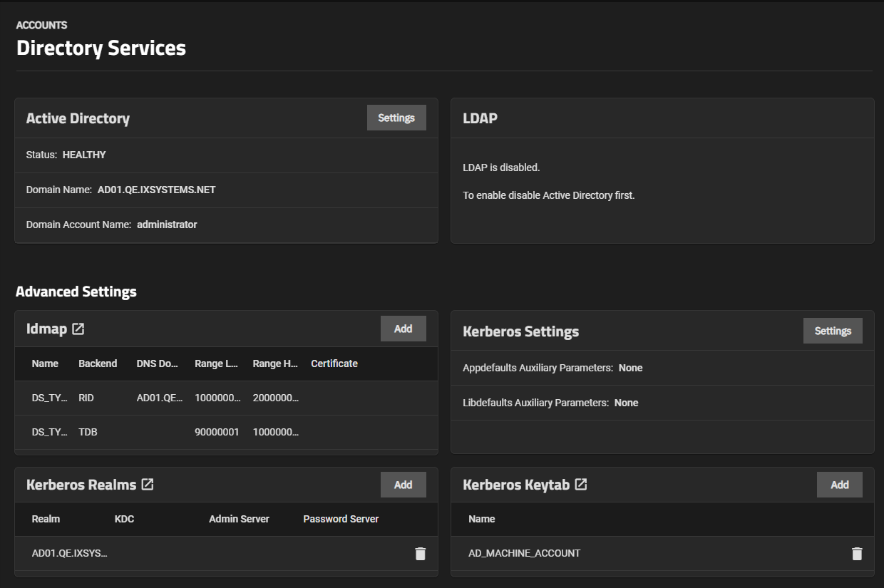
Task: Open Active Directory Settings
Action: [396, 118]
